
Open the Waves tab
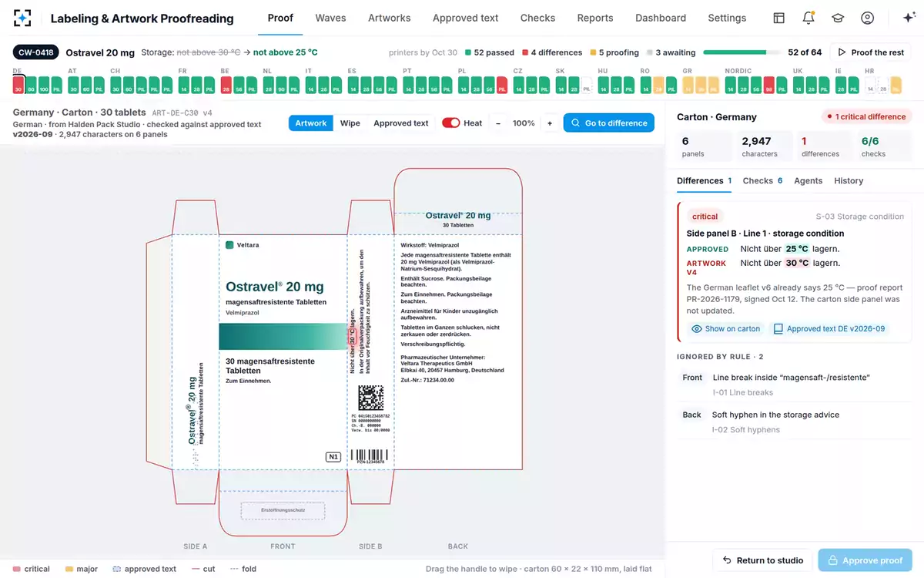pyautogui.click(x=330, y=18)
